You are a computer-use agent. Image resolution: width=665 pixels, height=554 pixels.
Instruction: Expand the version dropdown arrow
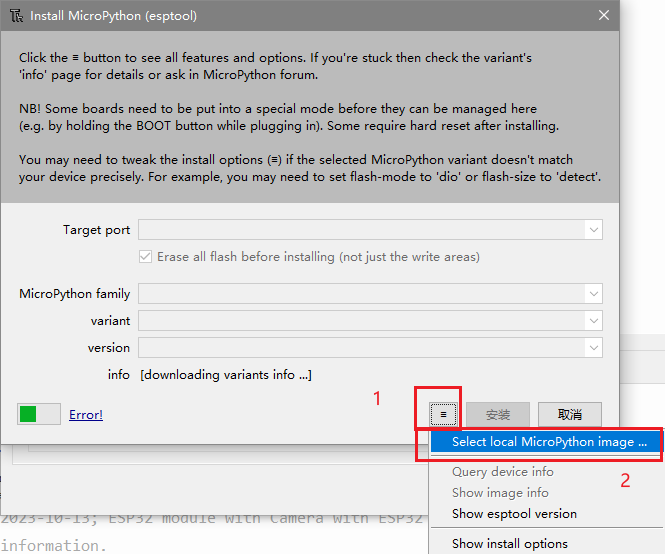pos(593,348)
